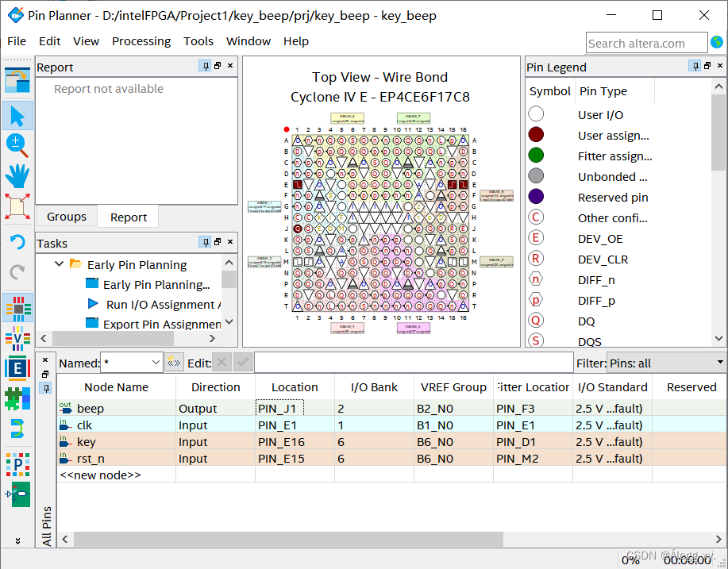Viewport: 728px width, 569px height.
Task: Select the pointer selection tool
Action: 17,116
